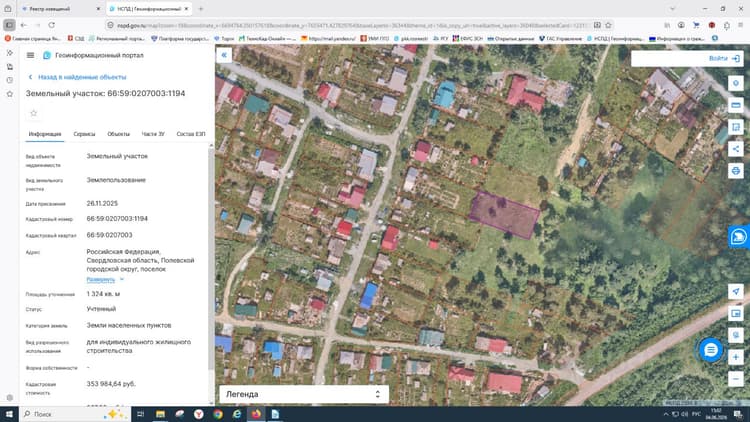
Task: Collapse the info panel with double-chevron button
Action: point(224,55)
